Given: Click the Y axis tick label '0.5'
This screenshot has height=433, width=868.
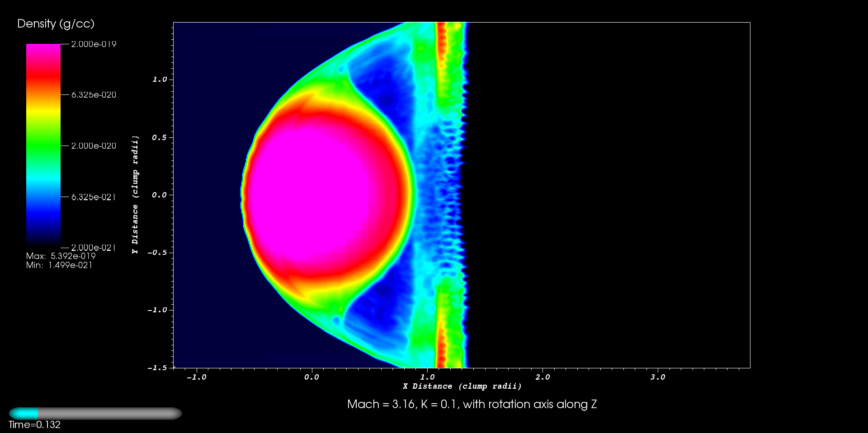Looking at the screenshot, I should coord(160,137).
